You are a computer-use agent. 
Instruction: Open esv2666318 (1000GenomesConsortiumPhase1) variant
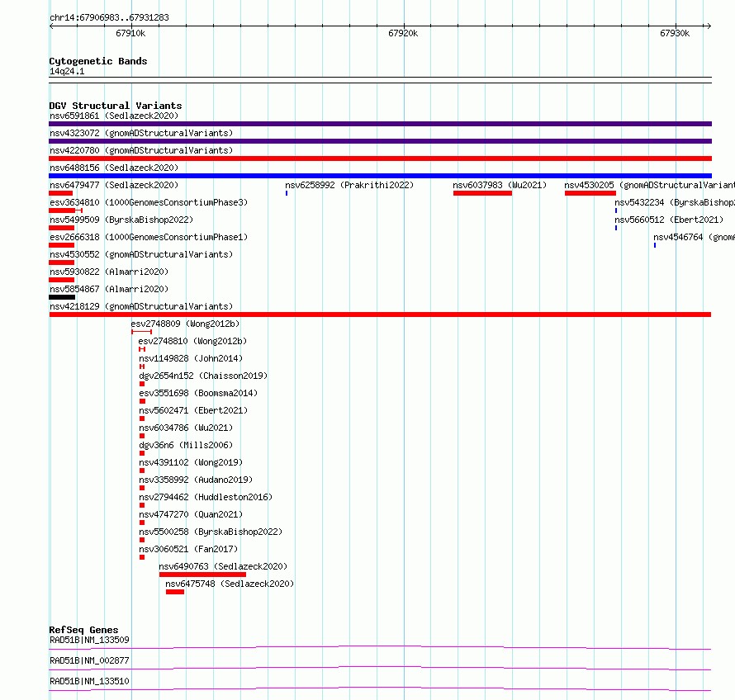[x=149, y=237]
